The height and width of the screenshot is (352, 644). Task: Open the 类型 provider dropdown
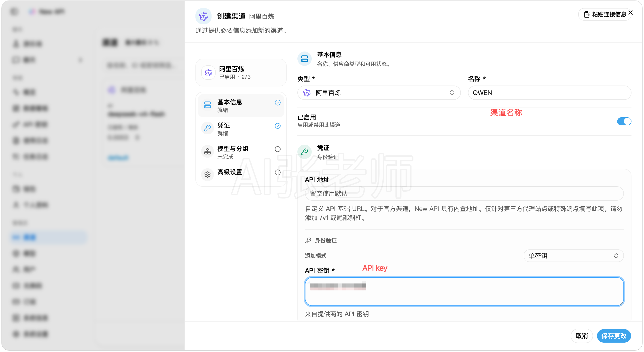pos(379,93)
